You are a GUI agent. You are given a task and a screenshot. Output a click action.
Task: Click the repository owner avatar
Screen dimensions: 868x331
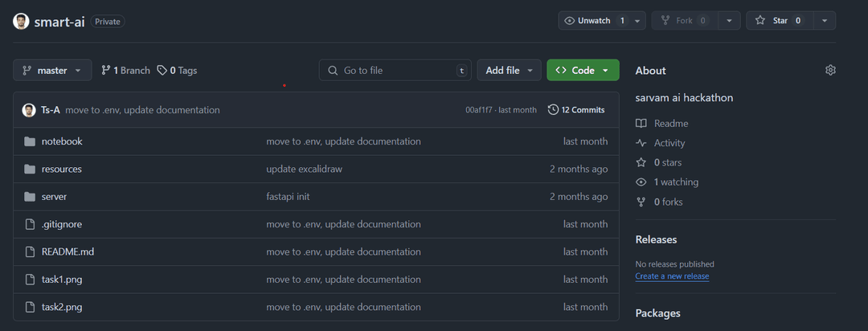click(x=21, y=21)
